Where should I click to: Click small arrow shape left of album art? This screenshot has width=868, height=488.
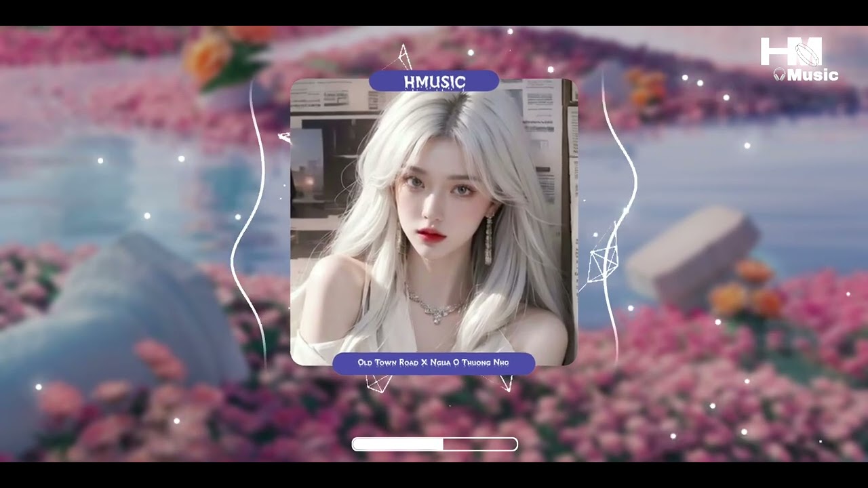pyautogui.click(x=284, y=138)
